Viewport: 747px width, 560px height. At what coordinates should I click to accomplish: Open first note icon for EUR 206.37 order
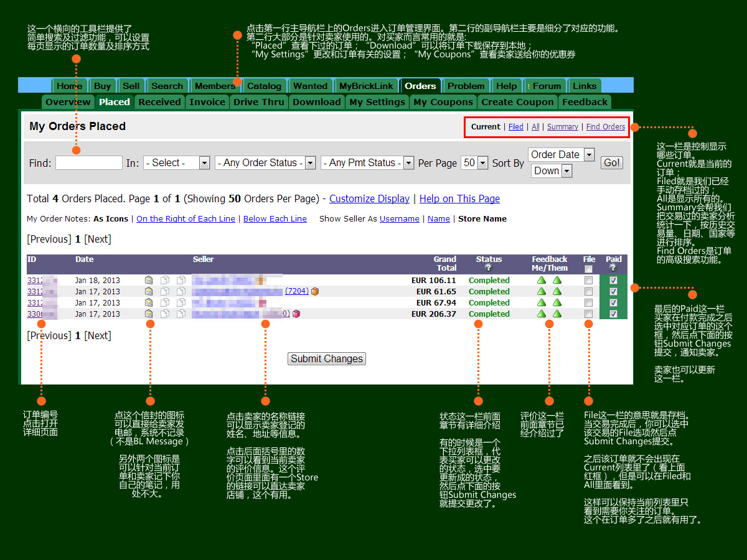click(x=165, y=314)
